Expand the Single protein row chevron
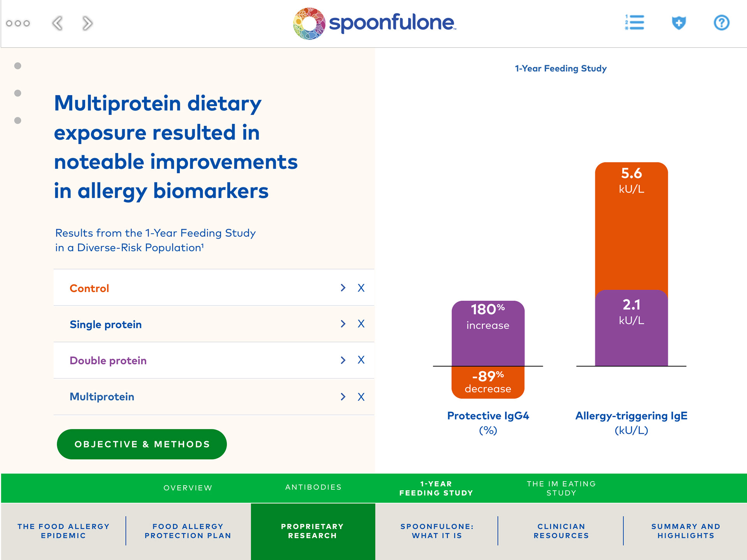The width and height of the screenshot is (747, 560). click(x=343, y=324)
